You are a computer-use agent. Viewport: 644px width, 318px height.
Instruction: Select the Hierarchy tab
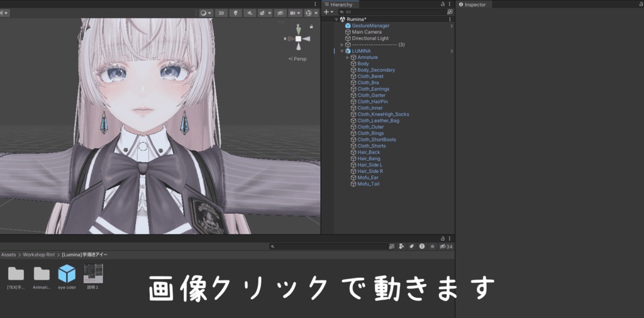pos(339,4)
